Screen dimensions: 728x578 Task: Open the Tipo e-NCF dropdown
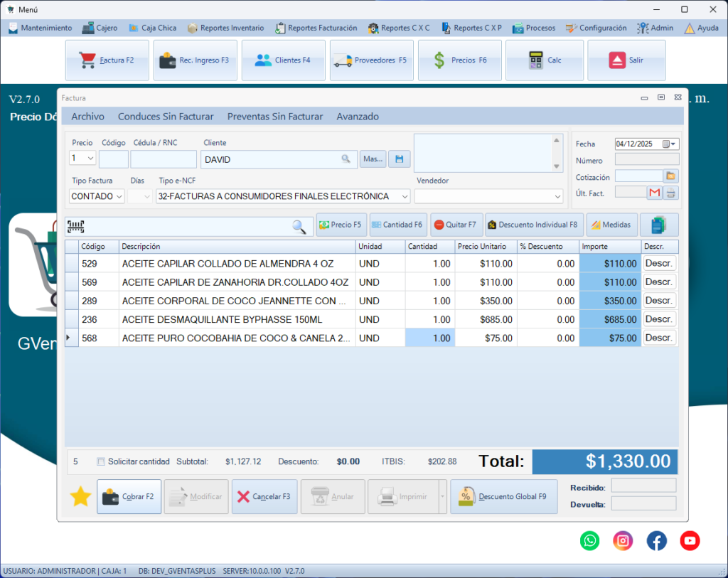point(405,196)
